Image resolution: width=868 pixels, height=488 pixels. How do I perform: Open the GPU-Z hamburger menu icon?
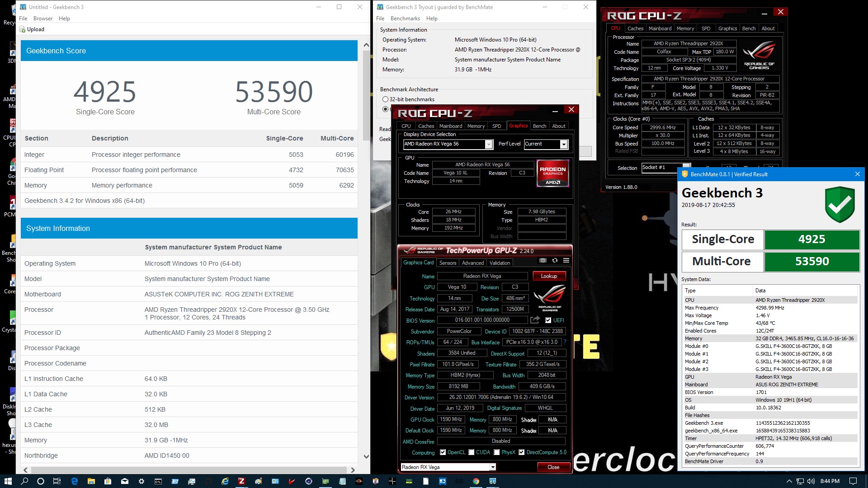click(566, 261)
